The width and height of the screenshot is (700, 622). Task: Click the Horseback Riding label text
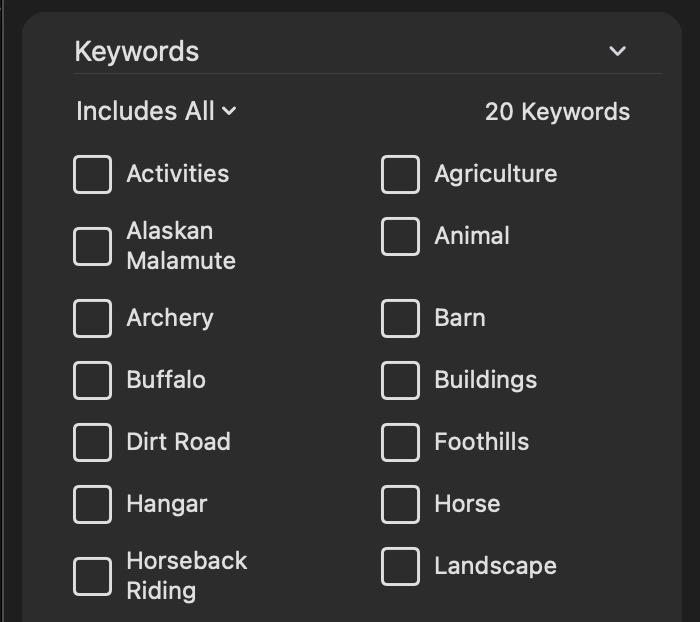tap(186, 575)
